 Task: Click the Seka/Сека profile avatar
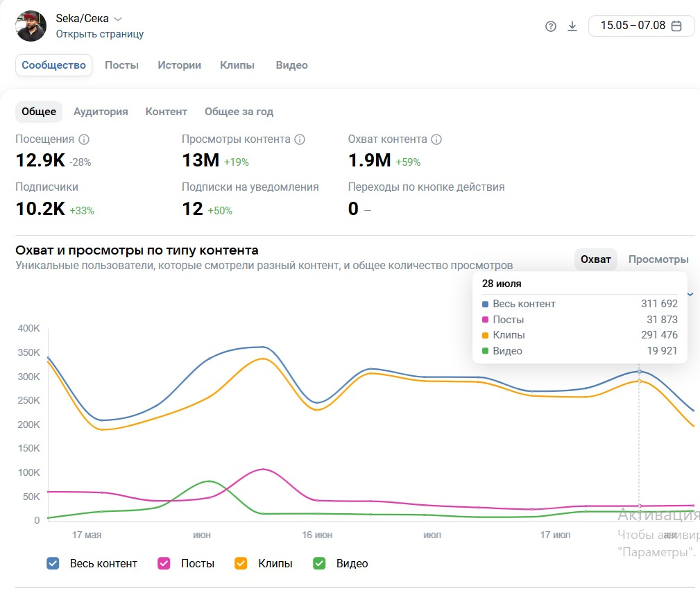pos(31,26)
